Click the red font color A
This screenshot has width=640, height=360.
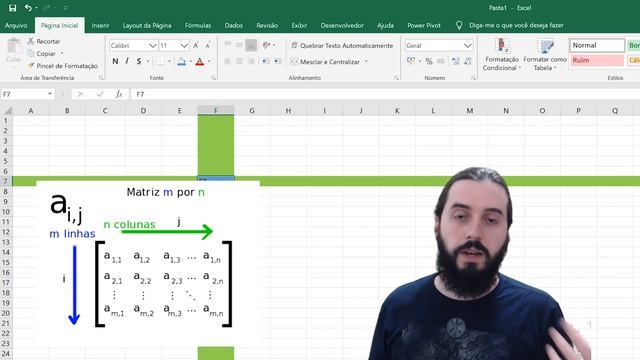point(200,61)
